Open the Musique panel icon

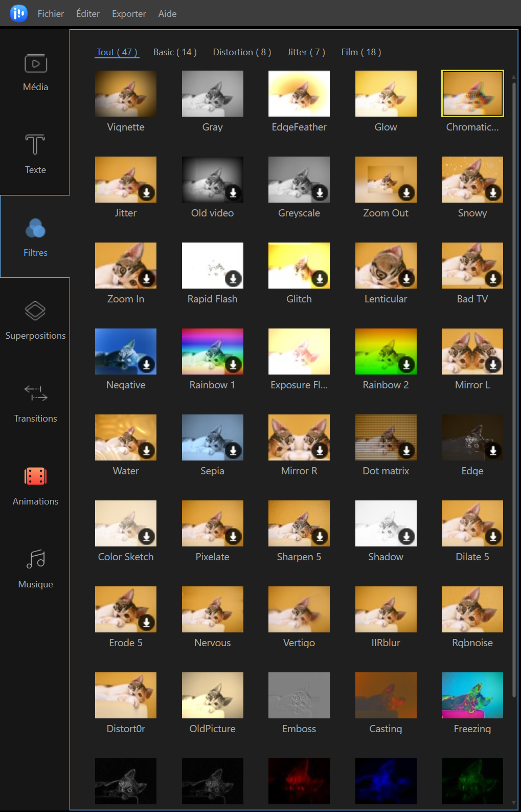35,559
